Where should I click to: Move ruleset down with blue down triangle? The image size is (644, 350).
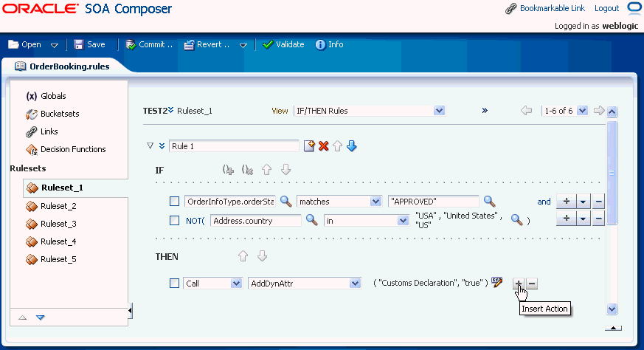[41, 318]
